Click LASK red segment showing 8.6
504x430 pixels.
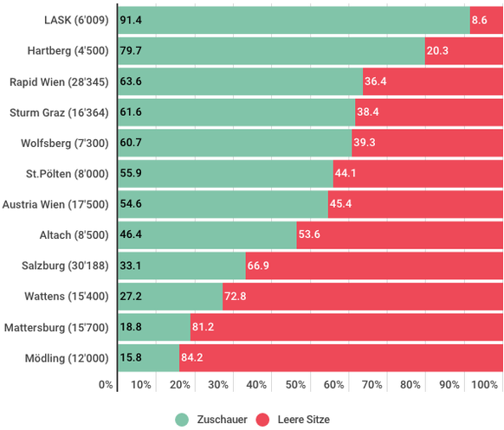[x=487, y=20]
